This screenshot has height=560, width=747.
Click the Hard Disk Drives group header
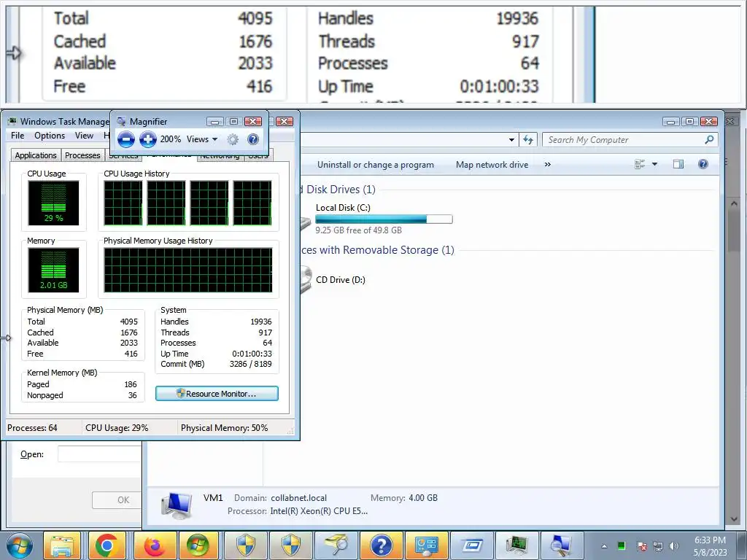coord(338,190)
